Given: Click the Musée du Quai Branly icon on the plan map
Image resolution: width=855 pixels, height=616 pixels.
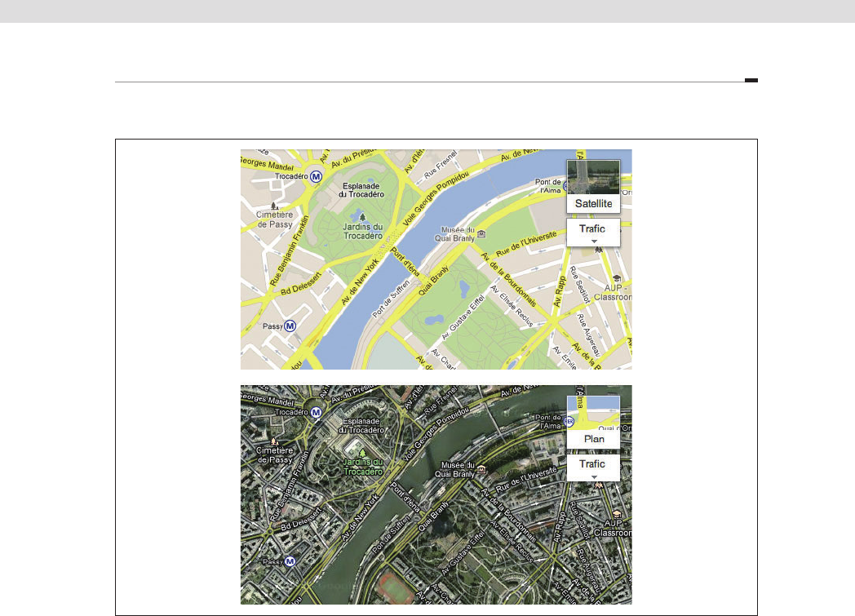Looking at the screenshot, I should pyautogui.click(x=481, y=234).
